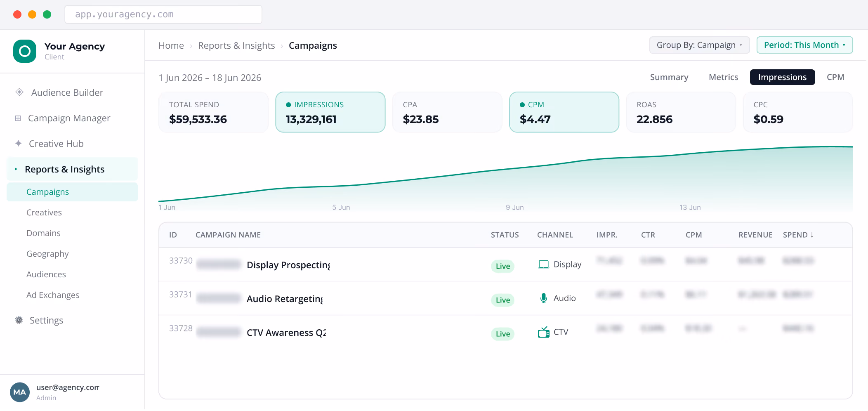The width and height of the screenshot is (868, 411).
Task: Open the Period: This Month dropdown
Action: point(804,45)
